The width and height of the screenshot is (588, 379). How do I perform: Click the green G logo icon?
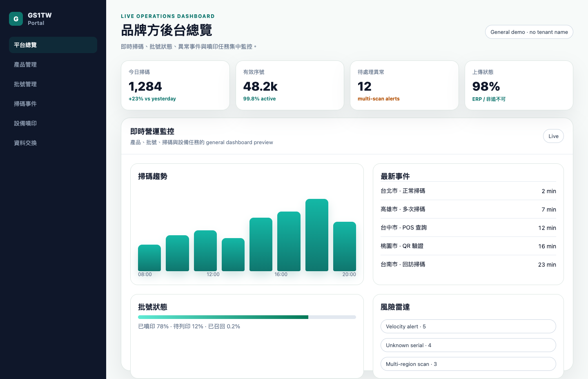16,19
